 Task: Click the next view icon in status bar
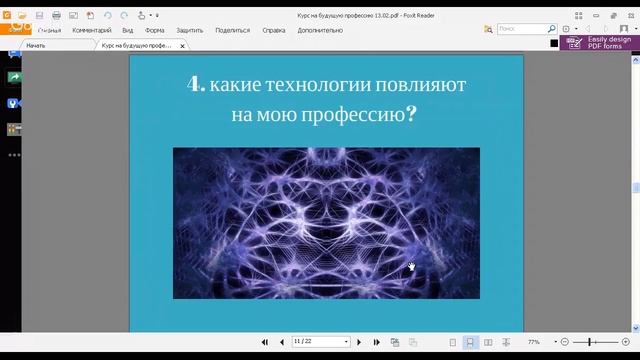(413, 342)
